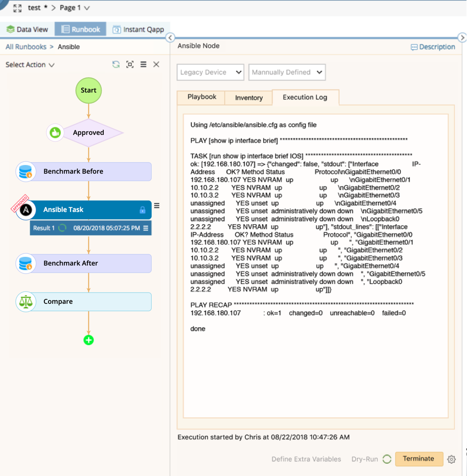Select the Ansible icon on the Ansible Task node
This screenshot has height=476, width=467.
[26, 209]
